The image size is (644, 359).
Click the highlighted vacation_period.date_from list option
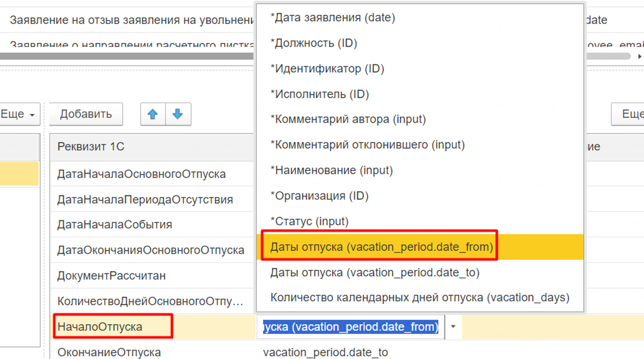381,247
